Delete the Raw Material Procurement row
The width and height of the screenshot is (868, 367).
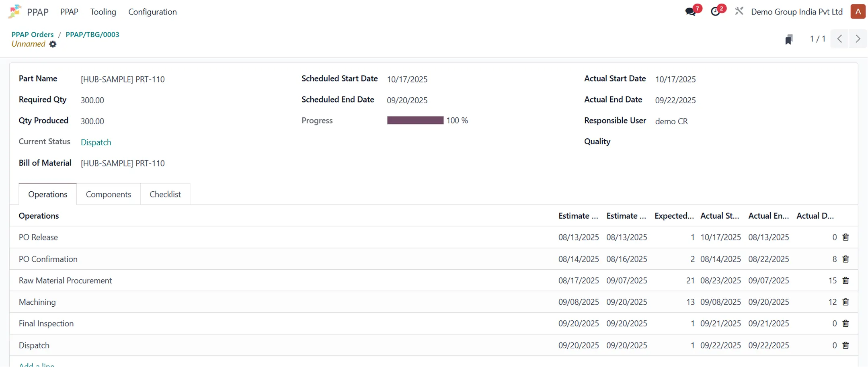pos(845,281)
